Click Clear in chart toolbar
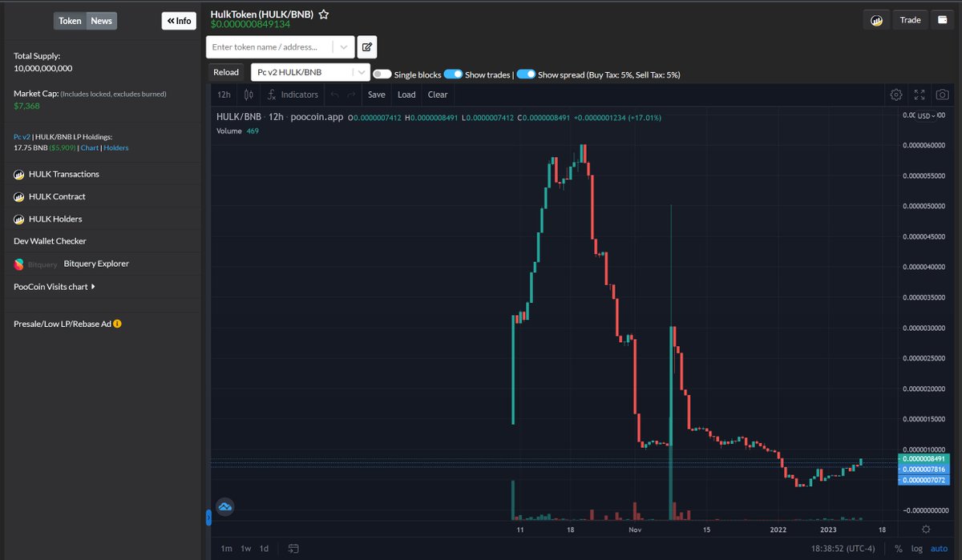The height and width of the screenshot is (560, 962). (438, 95)
